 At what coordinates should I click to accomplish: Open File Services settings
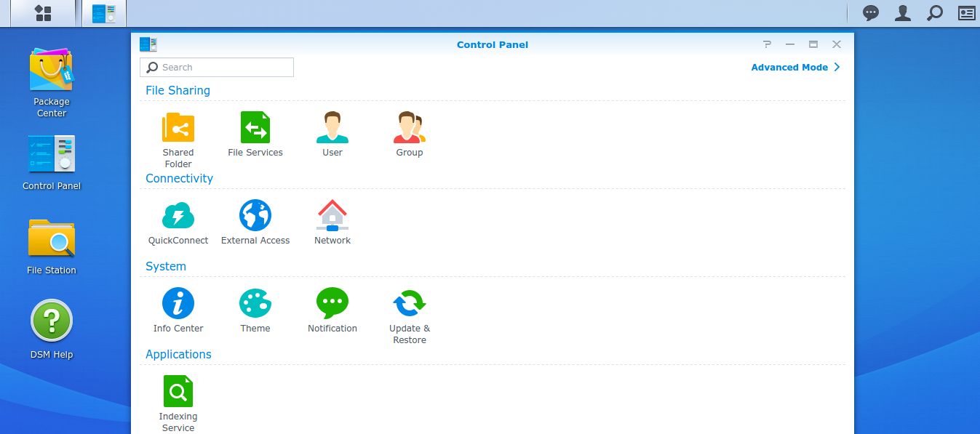click(255, 128)
